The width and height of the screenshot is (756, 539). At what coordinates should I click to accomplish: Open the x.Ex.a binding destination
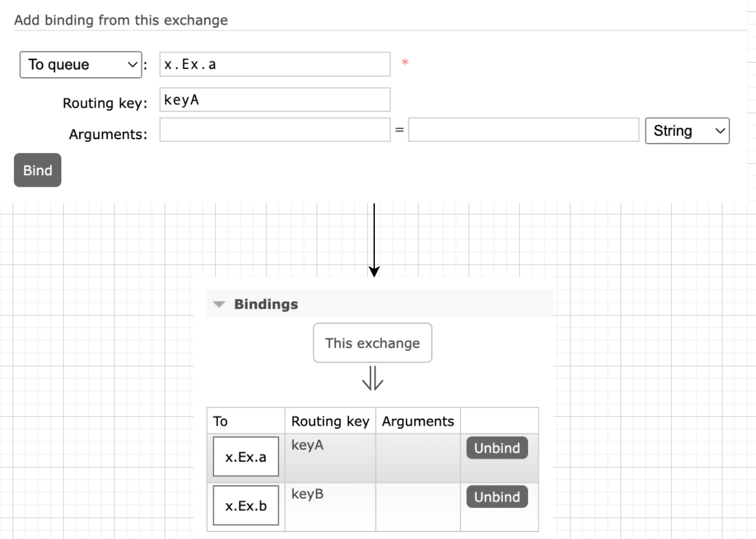246,457
